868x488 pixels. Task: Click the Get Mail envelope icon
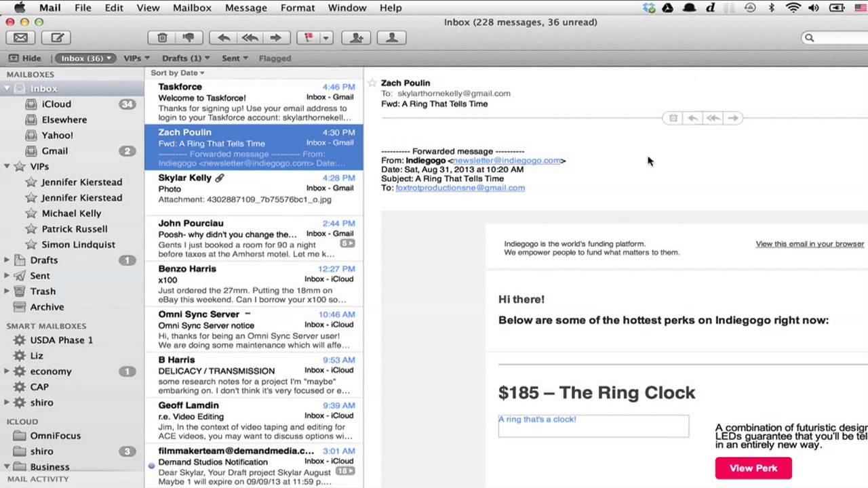click(20, 38)
